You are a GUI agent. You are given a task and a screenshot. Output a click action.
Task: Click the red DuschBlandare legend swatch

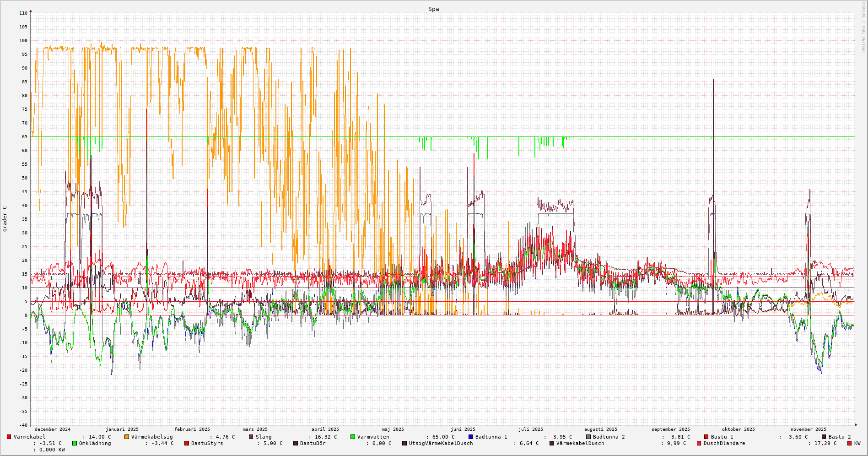pos(699,443)
